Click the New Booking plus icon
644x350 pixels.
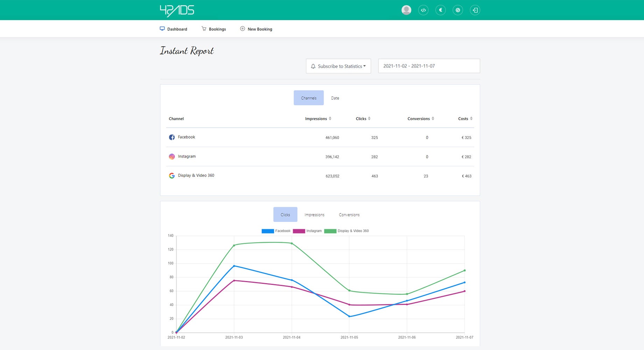point(243,29)
